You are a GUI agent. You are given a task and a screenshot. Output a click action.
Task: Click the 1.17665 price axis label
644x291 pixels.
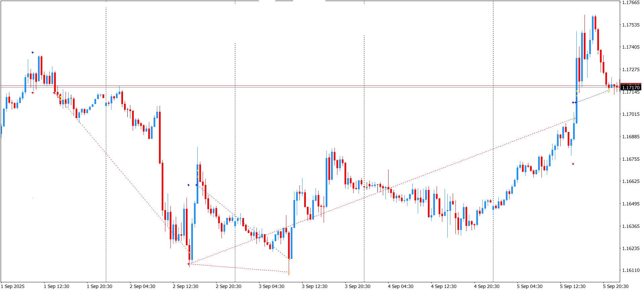tap(631, 3)
